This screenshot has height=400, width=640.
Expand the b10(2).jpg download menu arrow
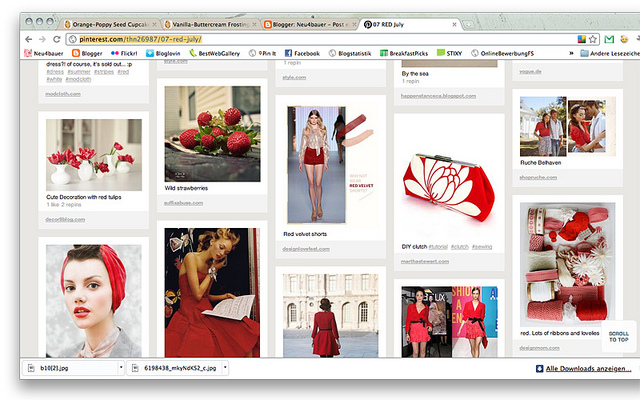tap(121, 368)
